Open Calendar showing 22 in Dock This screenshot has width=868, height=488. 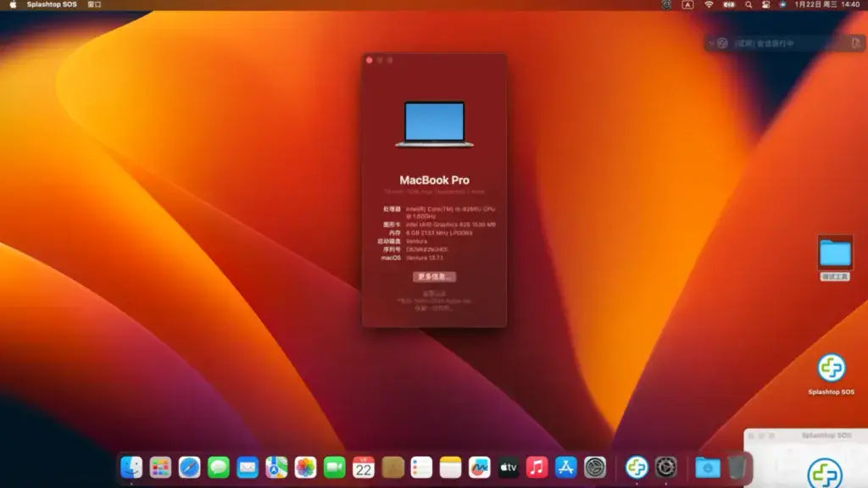363,468
